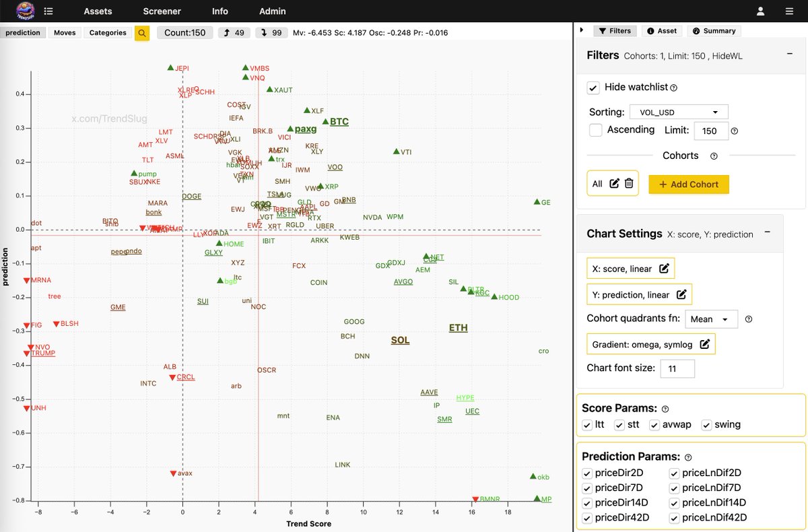The width and height of the screenshot is (808, 532).
Task: Click help icon beside Prediction Params
Action: (x=689, y=457)
